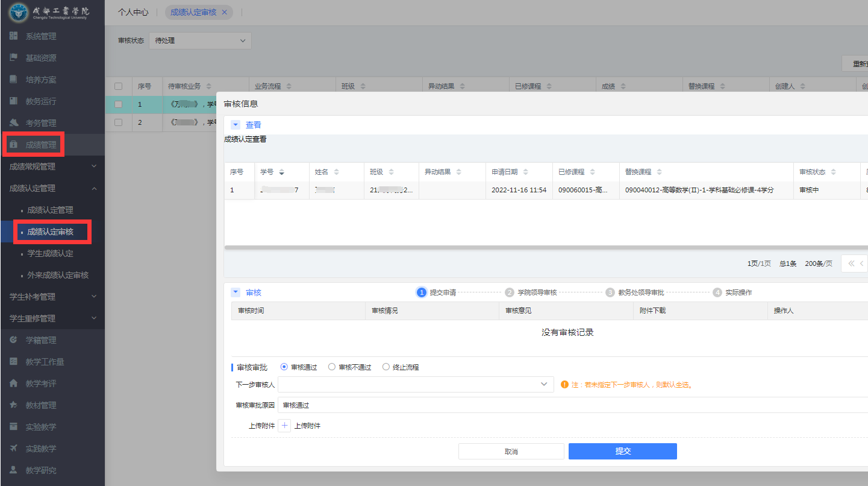Click the 教学考评 home icon
This screenshot has width=868, height=486.
pyautogui.click(x=14, y=383)
